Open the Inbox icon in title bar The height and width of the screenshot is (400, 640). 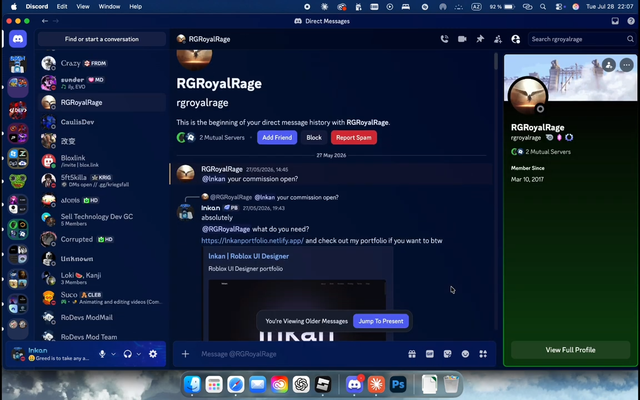615,21
